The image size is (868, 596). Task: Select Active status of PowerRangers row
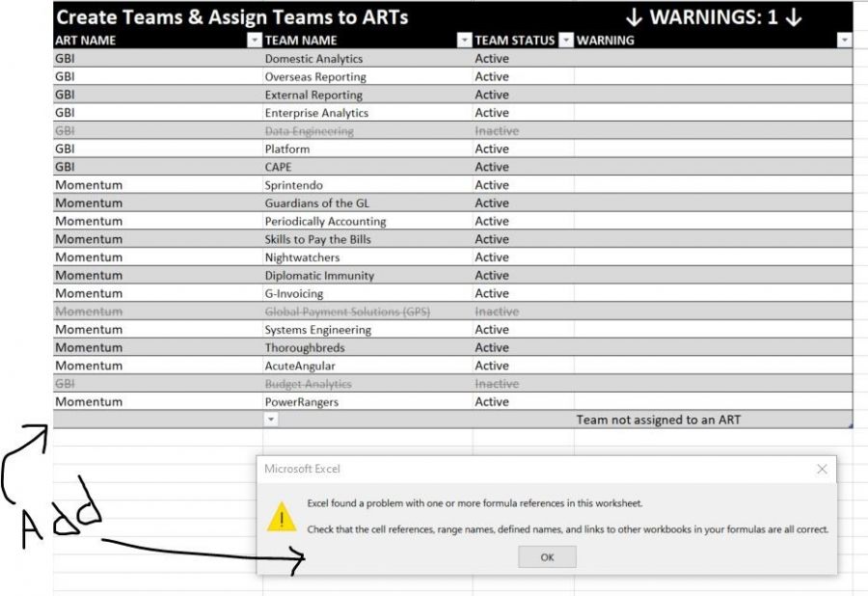tap(523, 402)
